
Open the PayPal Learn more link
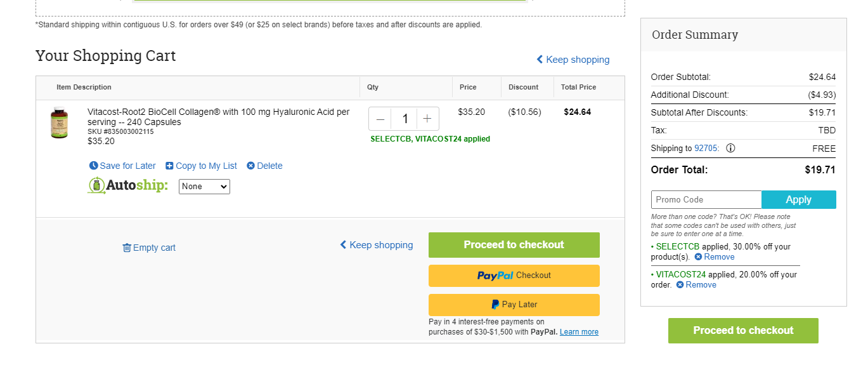click(579, 332)
